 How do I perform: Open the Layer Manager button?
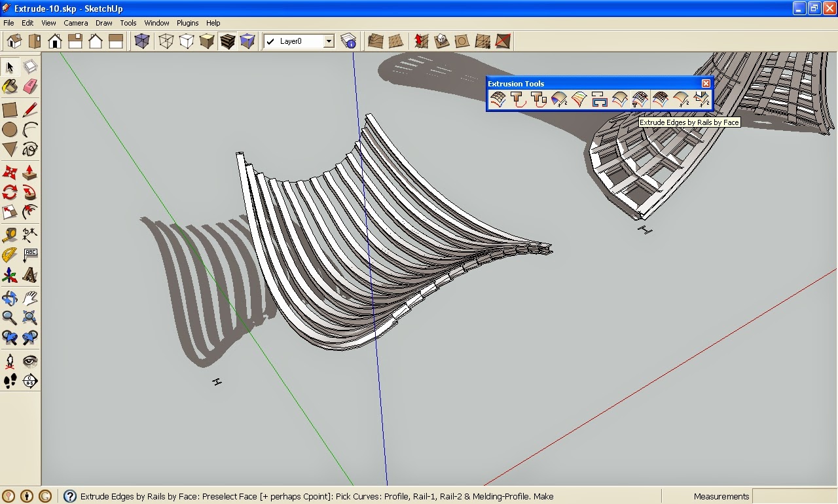pyautogui.click(x=349, y=42)
